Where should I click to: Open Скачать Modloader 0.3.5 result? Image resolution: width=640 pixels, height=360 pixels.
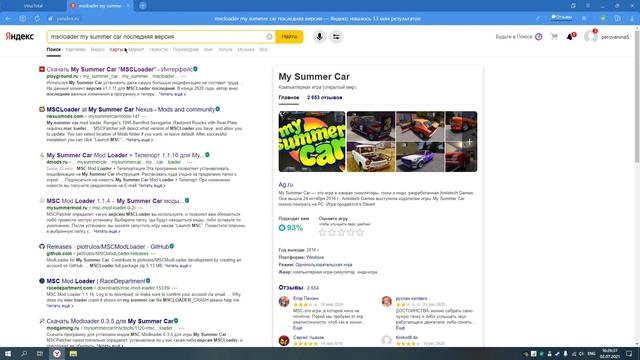coord(110,321)
